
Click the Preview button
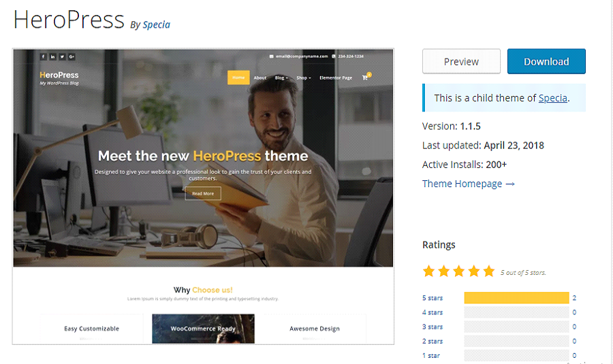pos(461,61)
